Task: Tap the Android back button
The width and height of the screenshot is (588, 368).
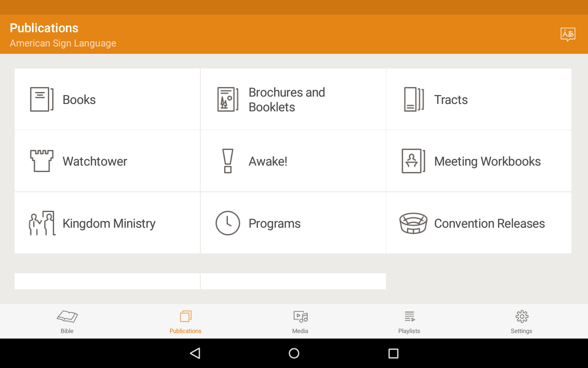Action: [195, 353]
